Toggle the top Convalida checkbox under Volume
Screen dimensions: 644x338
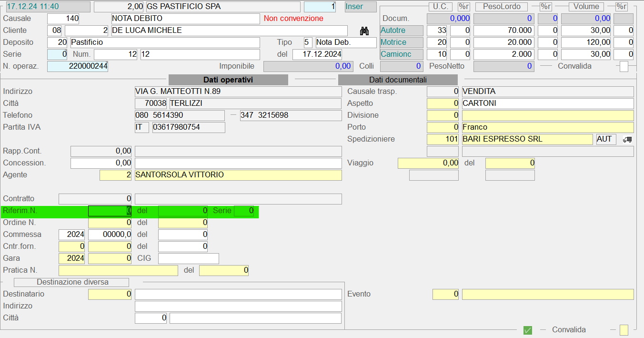(624, 67)
